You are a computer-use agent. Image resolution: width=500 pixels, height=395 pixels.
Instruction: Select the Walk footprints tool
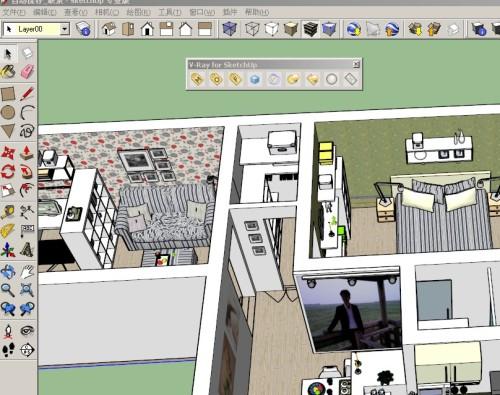[x=8, y=350]
